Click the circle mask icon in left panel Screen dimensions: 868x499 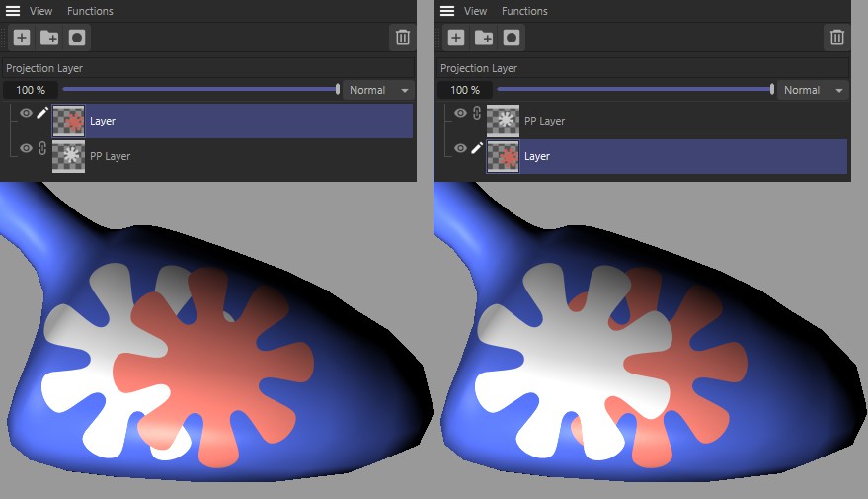[77, 38]
